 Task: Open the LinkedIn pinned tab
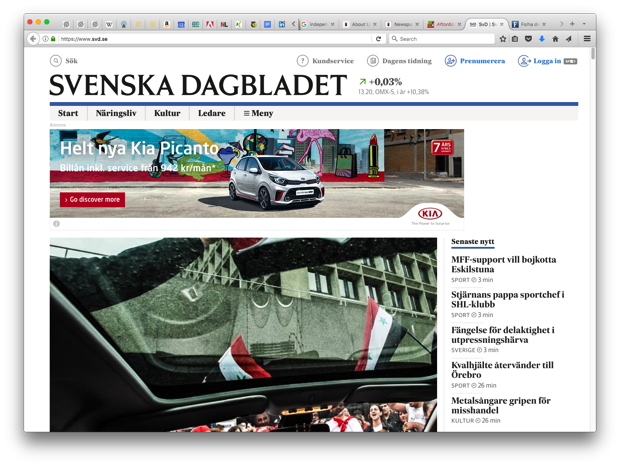tap(282, 25)
